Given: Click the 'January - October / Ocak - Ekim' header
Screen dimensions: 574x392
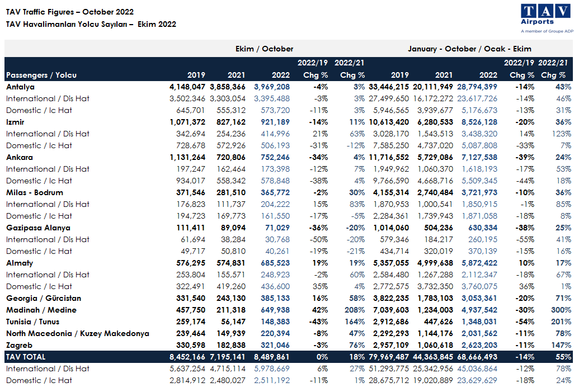Looking at the screenshot, I should pos(470,49).
